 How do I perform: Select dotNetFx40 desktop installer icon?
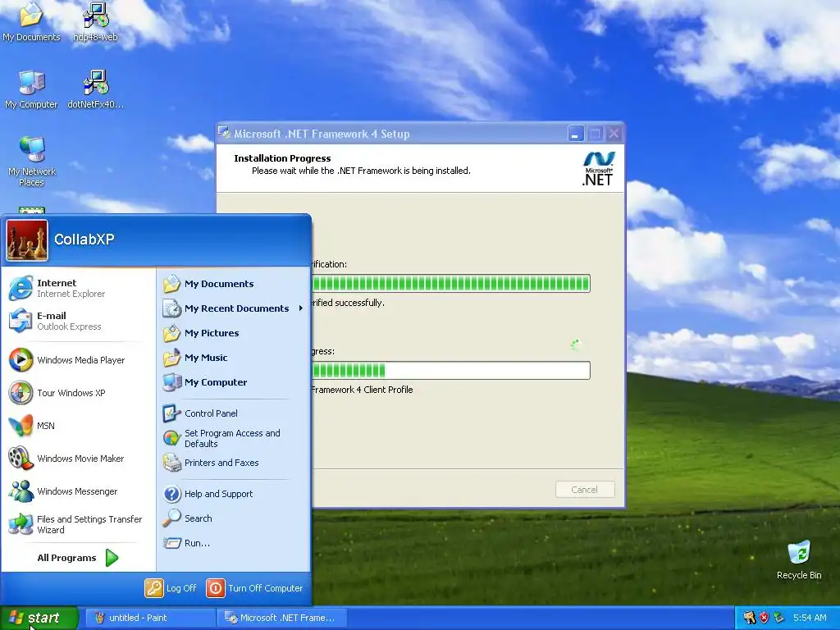tap(95, 89)
